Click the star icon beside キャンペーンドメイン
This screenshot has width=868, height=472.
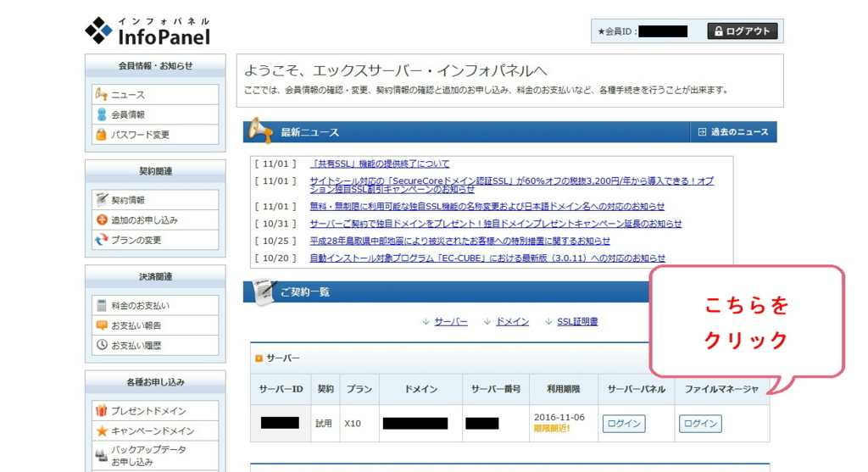(x=102, y=430)
